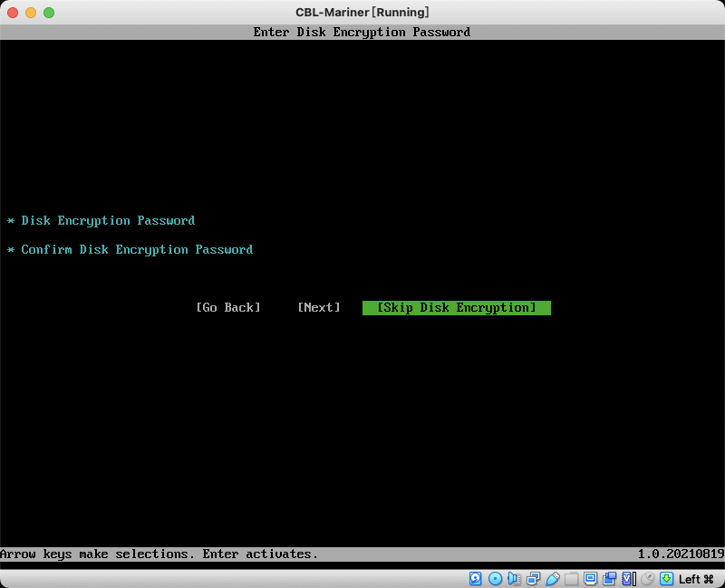This screenshot has height=588, width=725.
Task: Click the USB devices icon
Action: click(x=552, y=578)
